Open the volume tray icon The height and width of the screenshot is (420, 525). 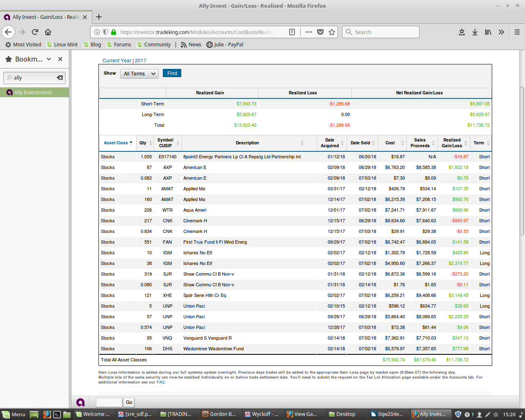click(521, 414)
